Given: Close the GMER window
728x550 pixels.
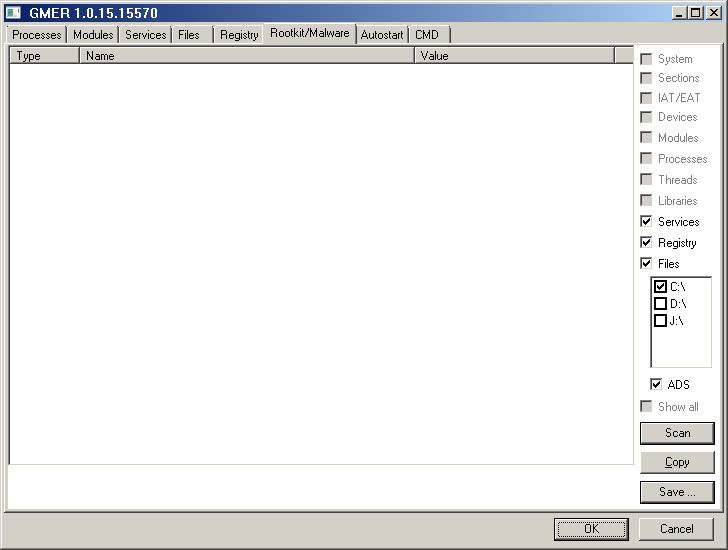Looking at the screenshot, I should 714,13.
